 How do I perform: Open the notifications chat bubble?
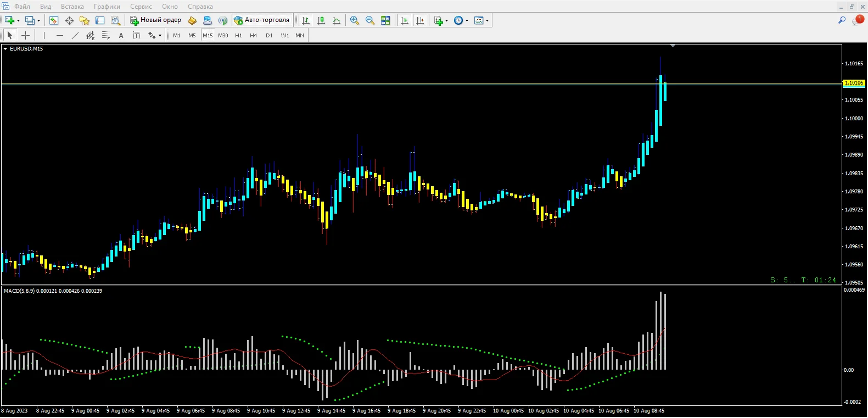(858, 20)
